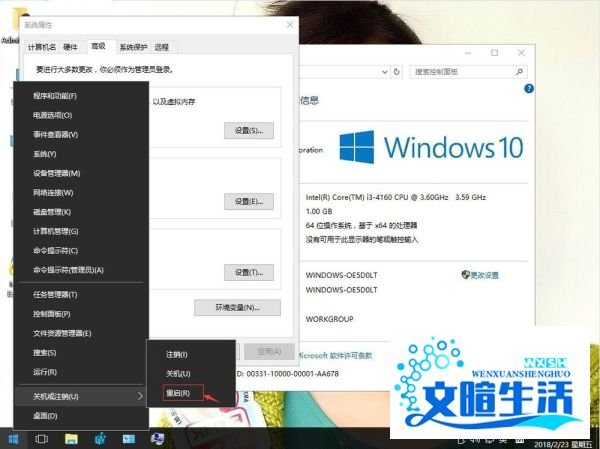Click the 2018/2/23 taskbar date
Viewport: 600px width, 449px height.
click(551, 444)
